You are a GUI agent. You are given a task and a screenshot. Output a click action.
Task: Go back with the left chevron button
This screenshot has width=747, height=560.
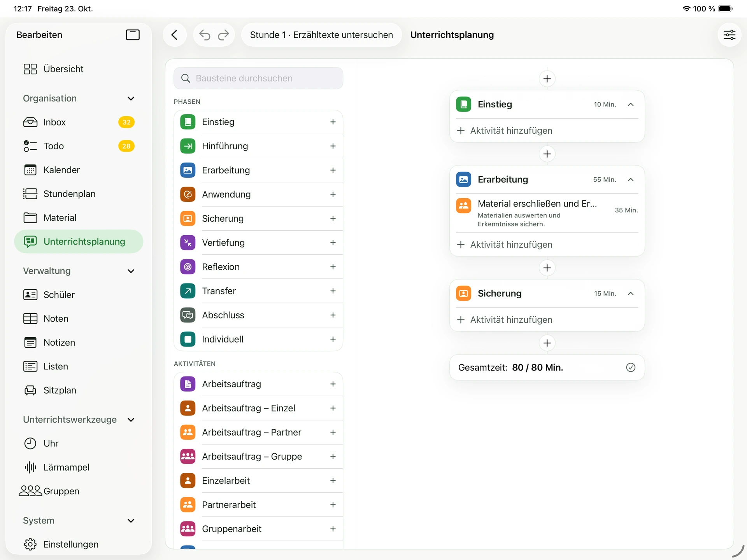[175, 35]
